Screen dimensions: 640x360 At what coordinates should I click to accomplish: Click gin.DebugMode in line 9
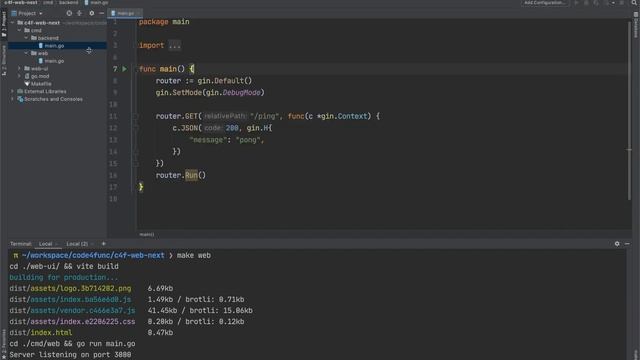click(233, 93)
